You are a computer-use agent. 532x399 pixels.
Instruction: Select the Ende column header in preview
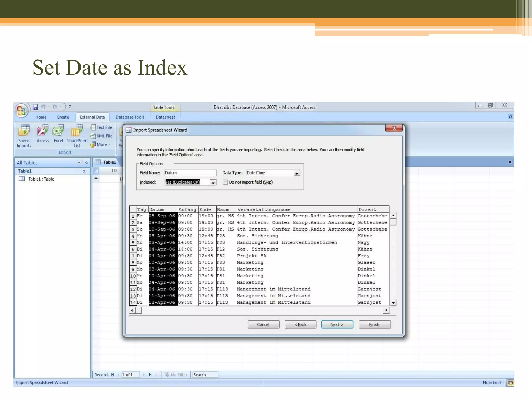point(207,209)
